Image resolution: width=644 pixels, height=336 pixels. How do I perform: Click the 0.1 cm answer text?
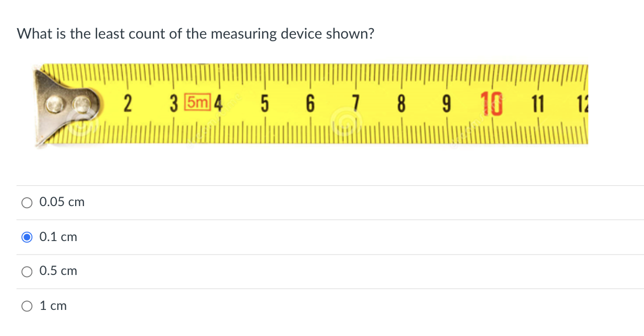[57, 236]
